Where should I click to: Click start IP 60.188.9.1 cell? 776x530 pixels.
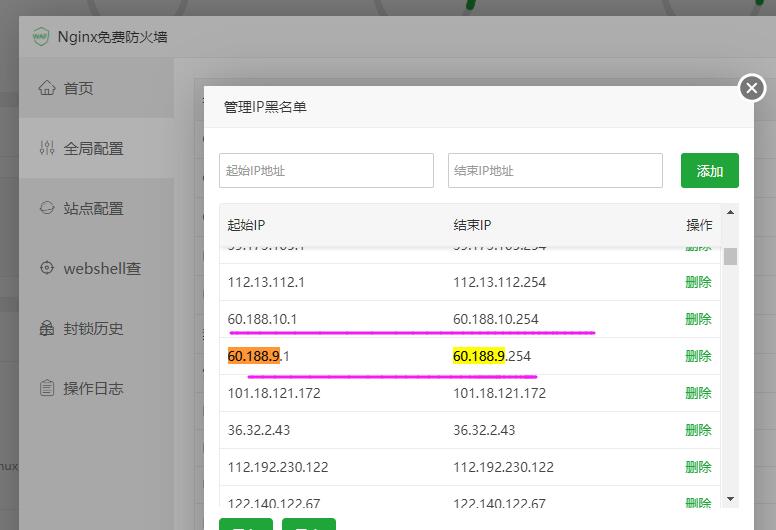(x=258, y=356)
